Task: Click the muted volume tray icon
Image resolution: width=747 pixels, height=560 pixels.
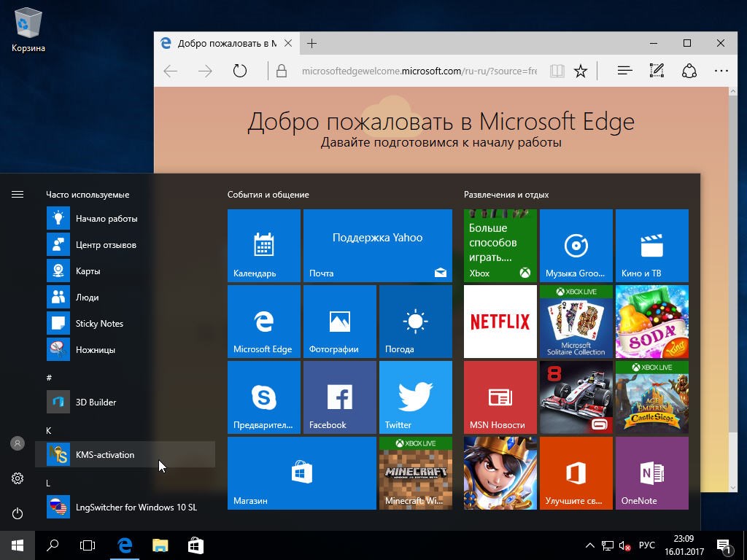Action: 624,545
